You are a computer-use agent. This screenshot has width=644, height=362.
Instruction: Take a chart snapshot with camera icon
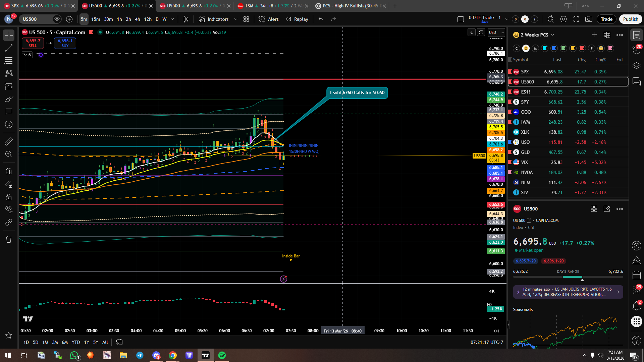(x=589, y=19)
